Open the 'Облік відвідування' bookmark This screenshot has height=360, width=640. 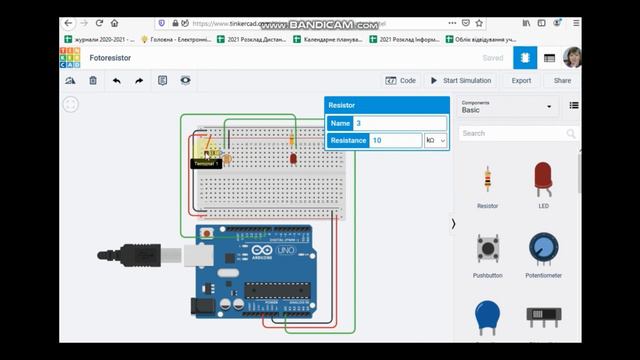[x=481, y=39]
